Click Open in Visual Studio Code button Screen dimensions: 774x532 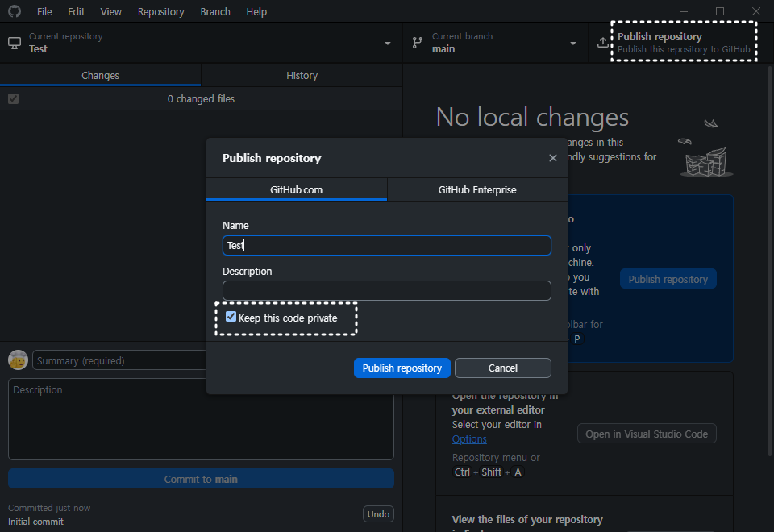(x=647, y=434)
